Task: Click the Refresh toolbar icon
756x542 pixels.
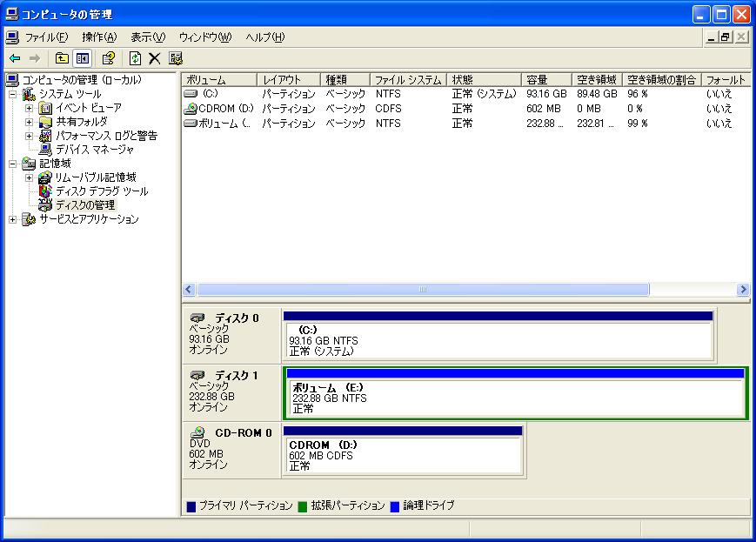Action: coord(135,58)
